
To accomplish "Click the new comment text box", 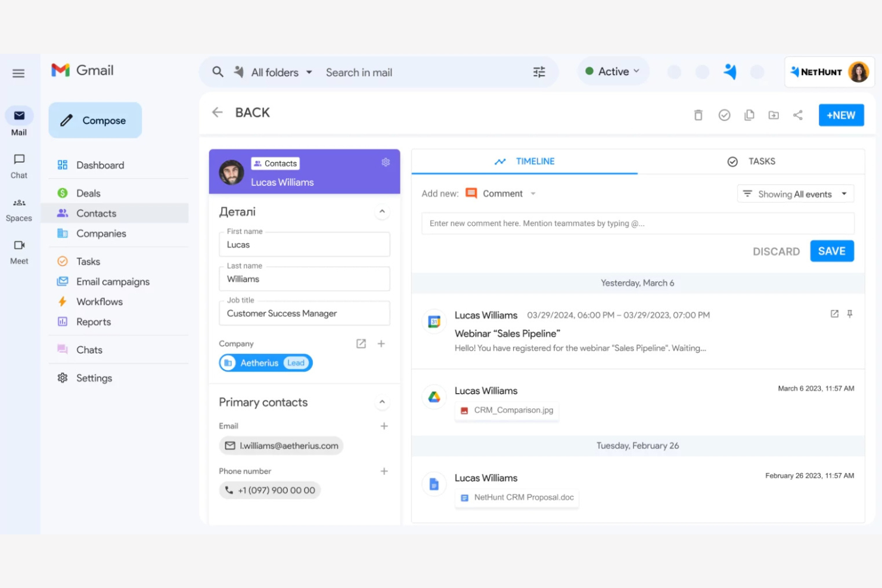I will pyautogui.click(x=638, y=223).
